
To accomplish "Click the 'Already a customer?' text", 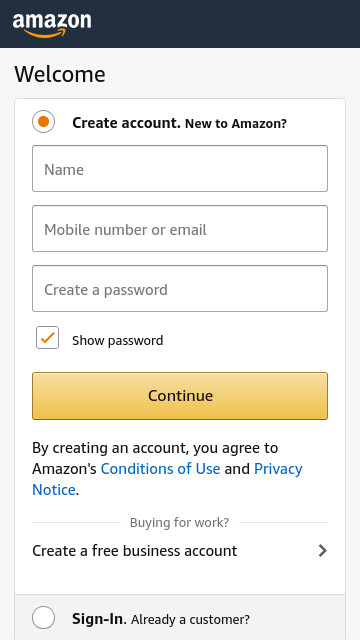I will (190, 620).
